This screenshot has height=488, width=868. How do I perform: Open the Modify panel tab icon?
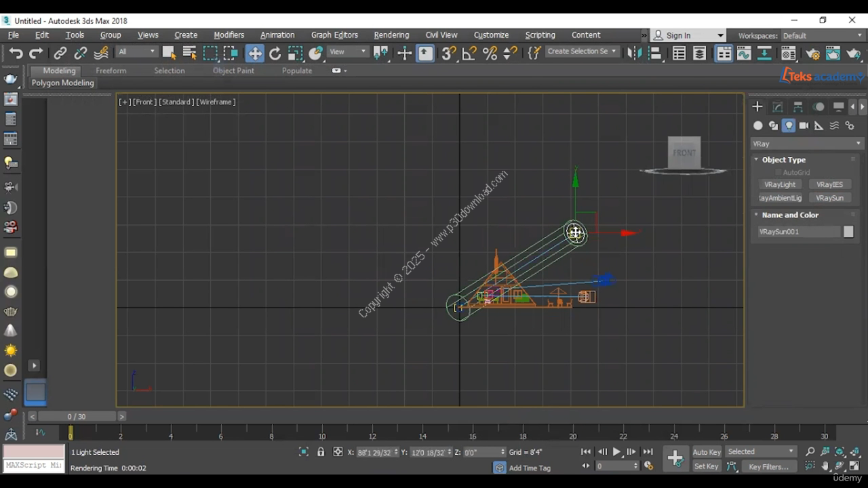(778, 107)
